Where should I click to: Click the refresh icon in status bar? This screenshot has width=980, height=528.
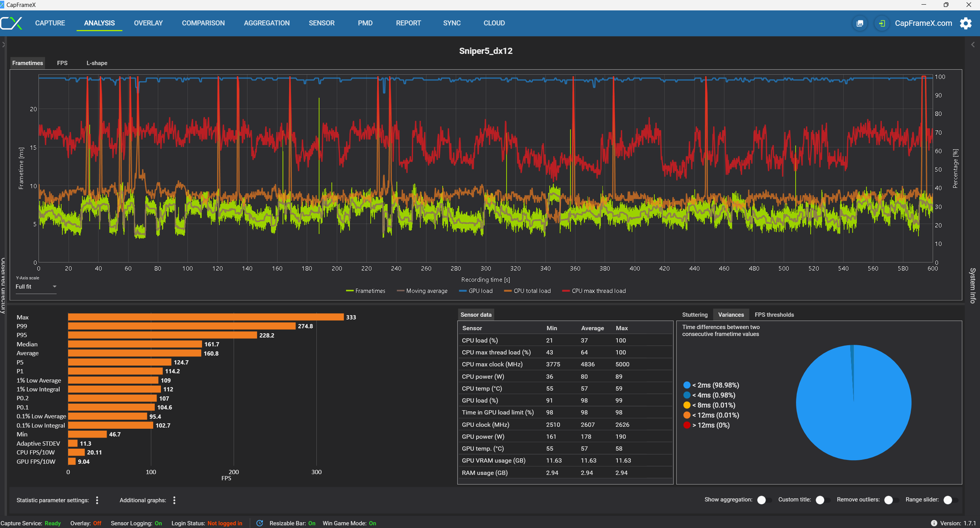tap(260, 523)
